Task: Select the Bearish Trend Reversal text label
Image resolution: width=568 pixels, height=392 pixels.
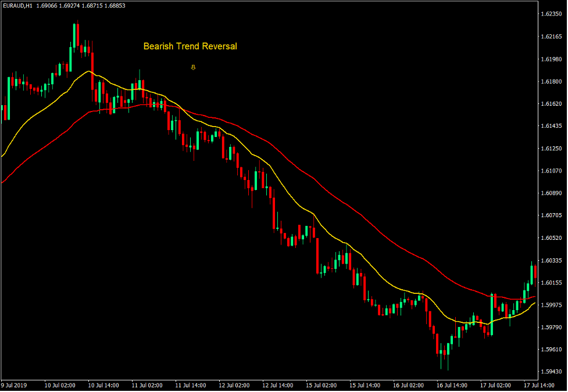Action: coord(190,46)
